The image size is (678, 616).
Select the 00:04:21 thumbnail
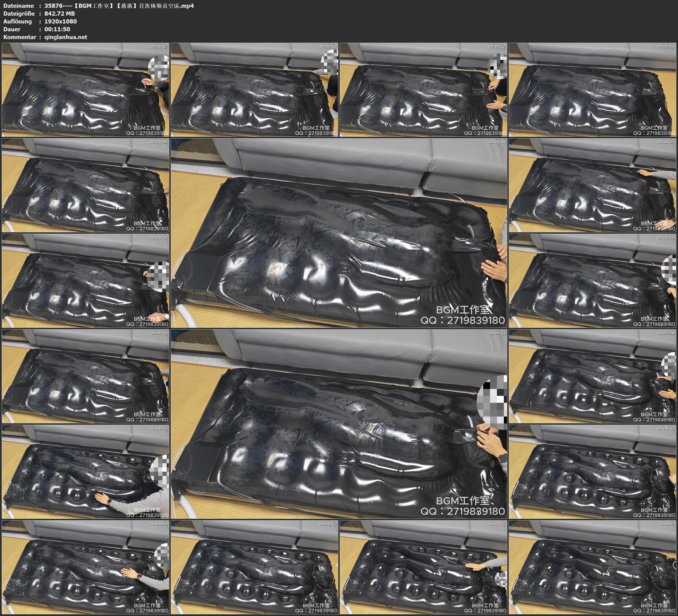pos(593,185)
